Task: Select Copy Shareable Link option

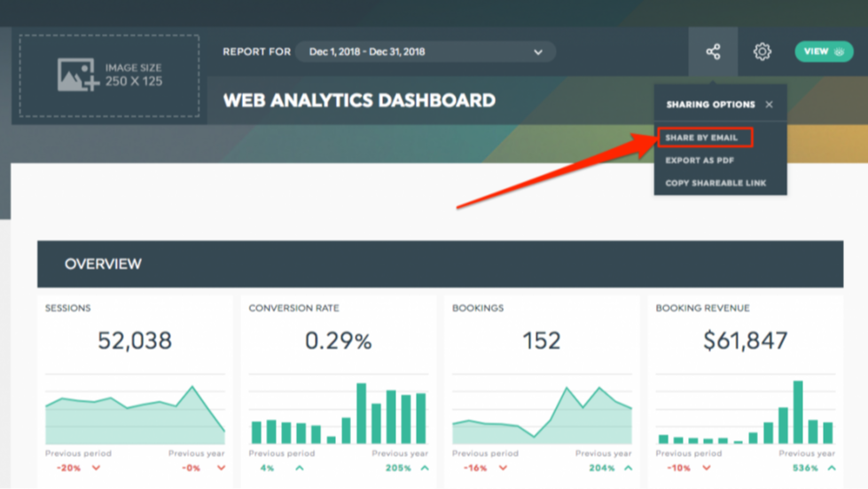Action: click(x=716, y=184)
